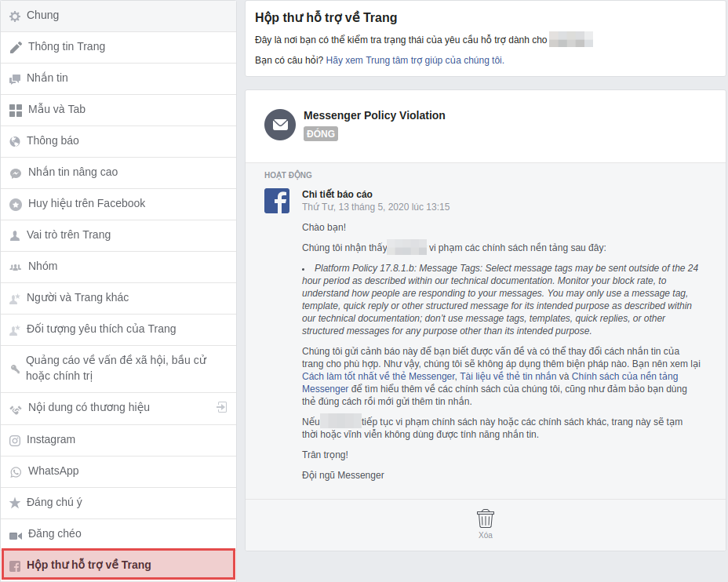
Task: Open link Hãy xem Trung tâm trợ giúp
Action: pos(415,60)
